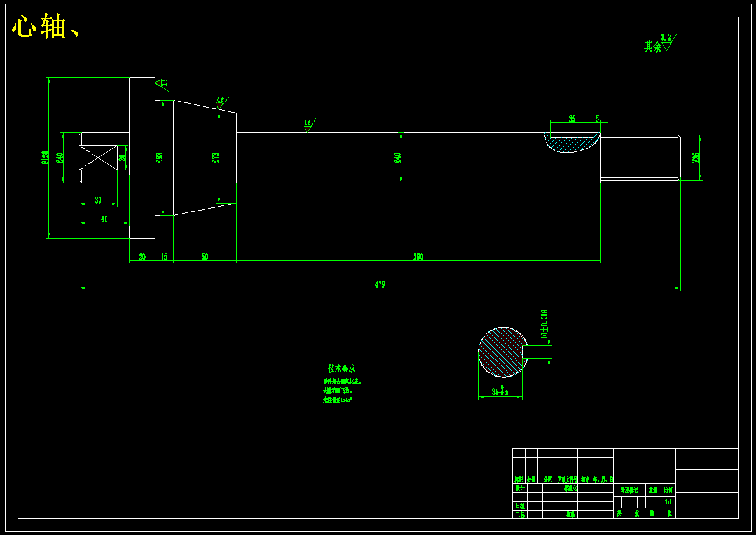Select the 1.6 roughness symbol on long shaft
Viewport: 756px width, 535px height.
coord(308,125)
